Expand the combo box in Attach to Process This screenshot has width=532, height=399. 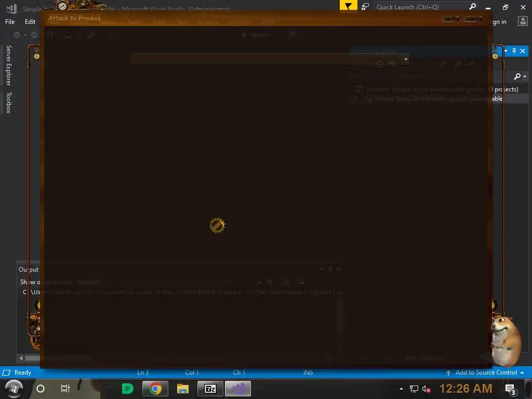(x=406, y=59)
